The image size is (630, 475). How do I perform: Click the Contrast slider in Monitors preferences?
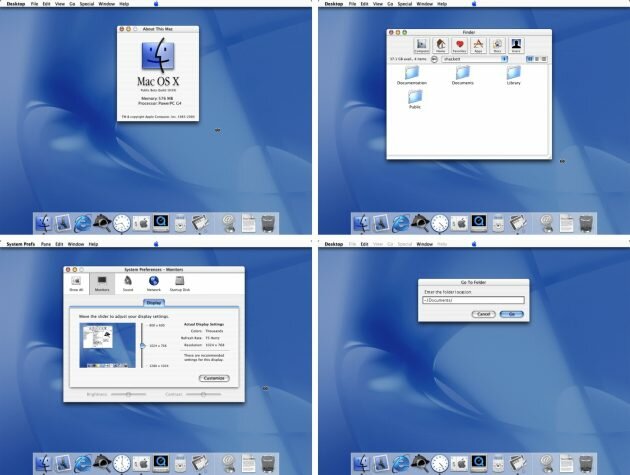click(x=203, y=394)
